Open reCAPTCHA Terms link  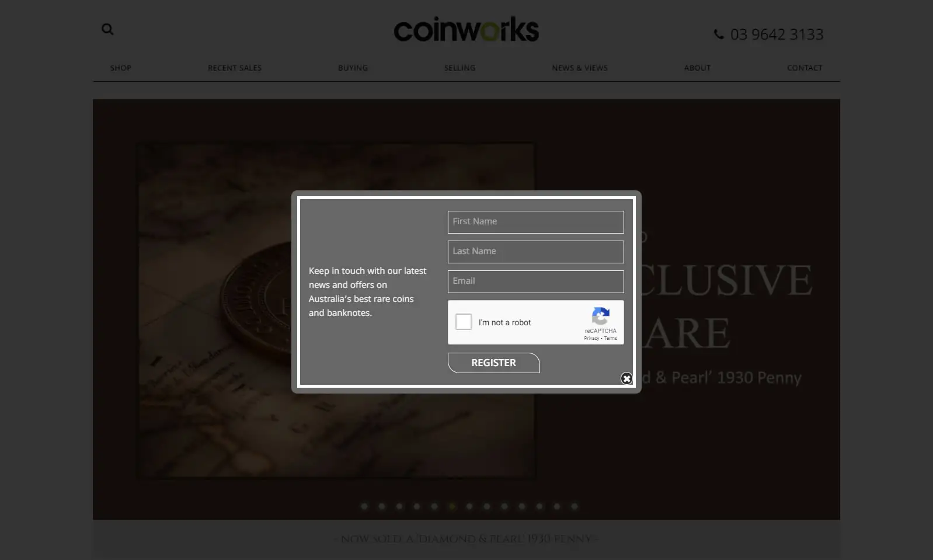point(611,339)
